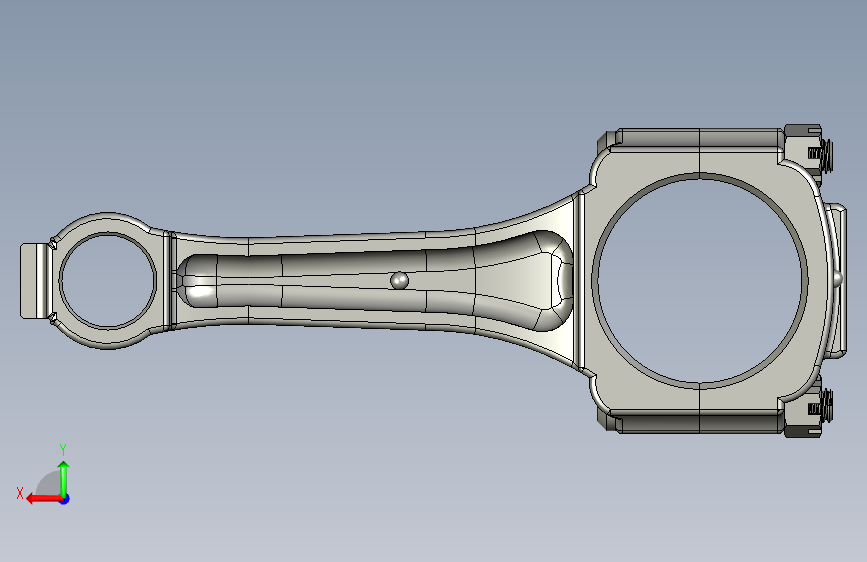Click the green Y axis arrow of triad

(64, 479)
